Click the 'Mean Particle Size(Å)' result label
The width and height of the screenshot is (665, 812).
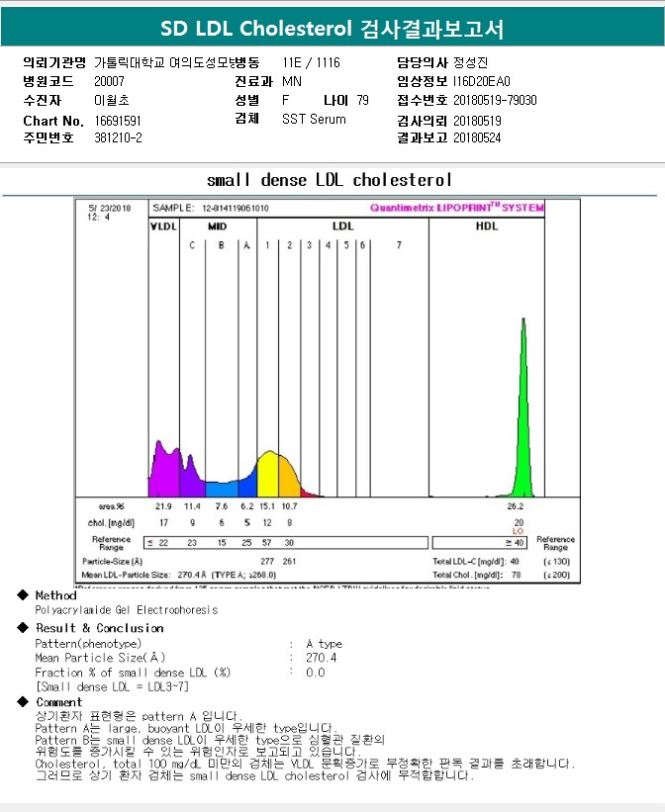[x=100, y=658]
